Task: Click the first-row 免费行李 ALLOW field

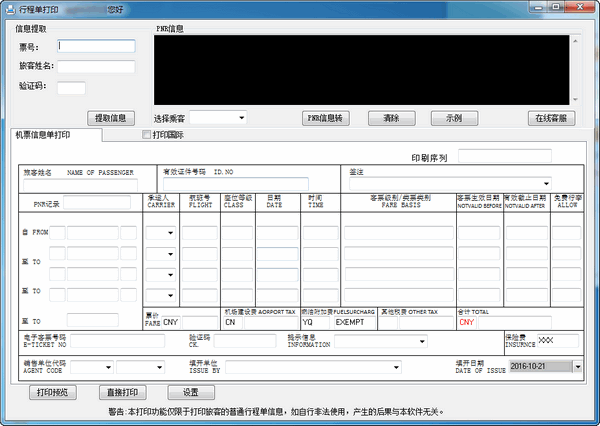Action: coord(567,233)
